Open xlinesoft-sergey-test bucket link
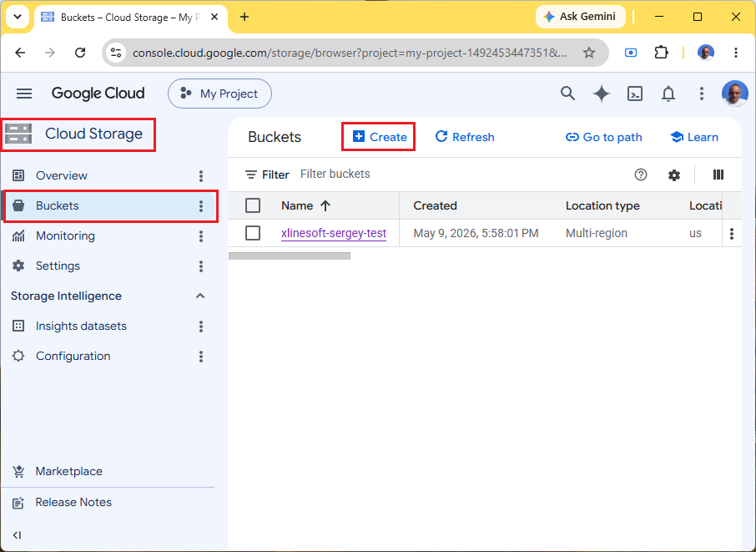 334,233
